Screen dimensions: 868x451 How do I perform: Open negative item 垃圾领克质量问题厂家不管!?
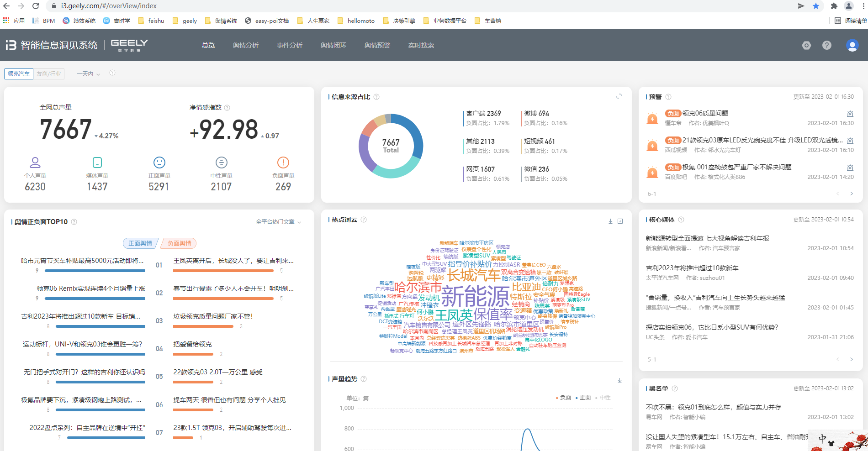click(213, 316)
